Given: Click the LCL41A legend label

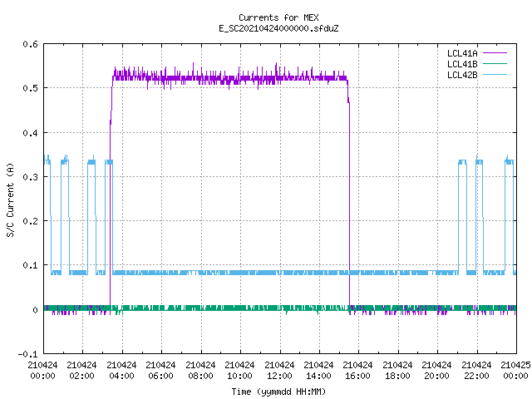Looking at the screenshot, I should [x=462, y=53].
